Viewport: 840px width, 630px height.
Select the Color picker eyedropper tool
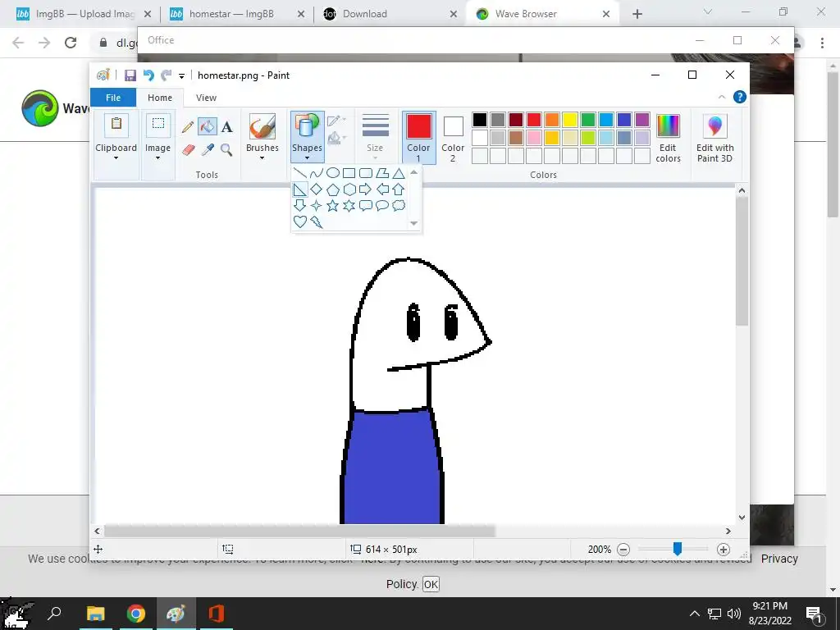tap(208, 149)
